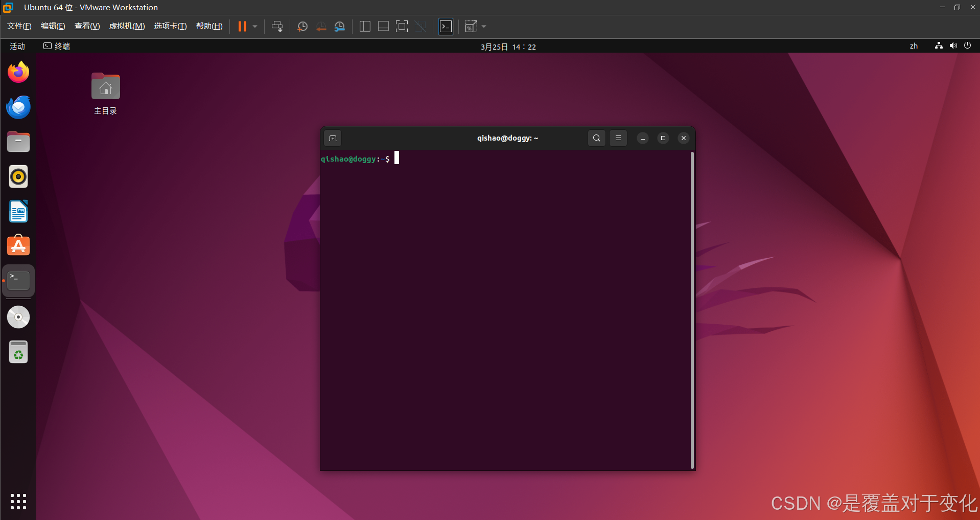Switch input method via zh indicator
The height and width of the screenshot is (520, 980).
pyautogui.click(x=914, y=46)
